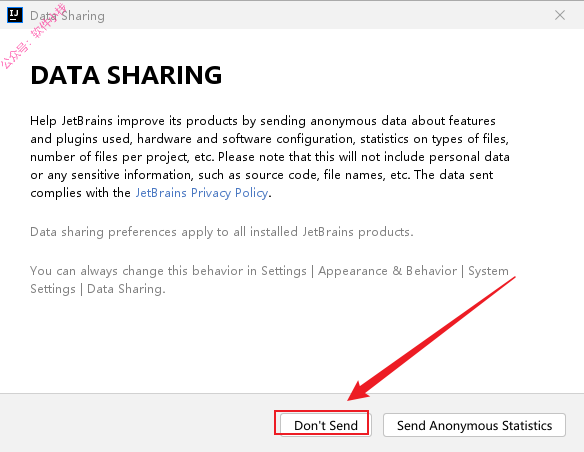Click the Data Sharing window title text
This screenshot has height=452, width=584.
pyautogui.click(x=67, y=16)
